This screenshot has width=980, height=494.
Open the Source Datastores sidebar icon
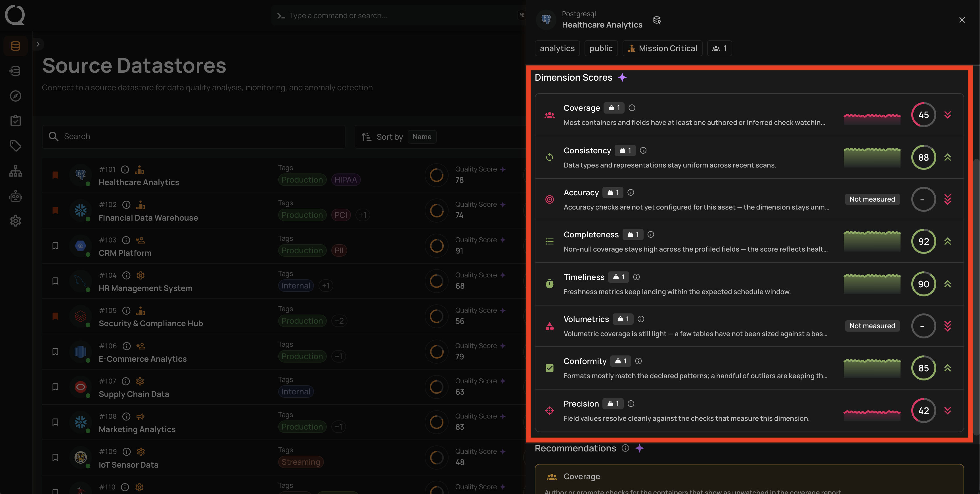click(x=16, y=46)
